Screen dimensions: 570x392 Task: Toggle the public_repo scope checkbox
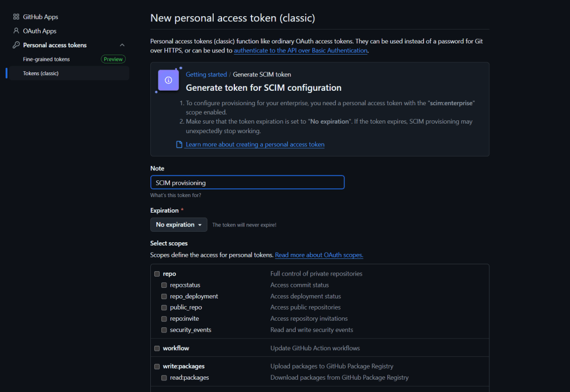tap(164, 307)
